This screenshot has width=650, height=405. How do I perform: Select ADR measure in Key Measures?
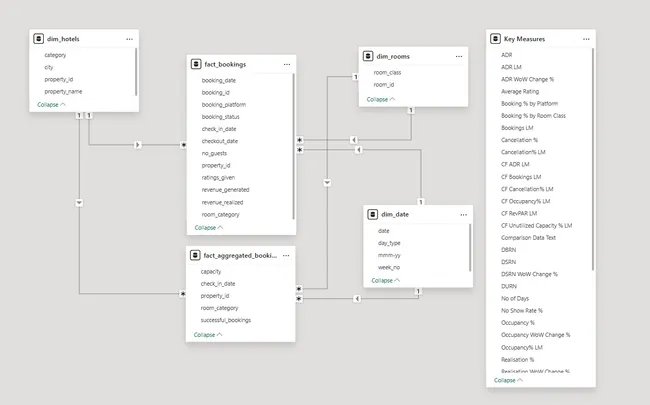(507, 55)
